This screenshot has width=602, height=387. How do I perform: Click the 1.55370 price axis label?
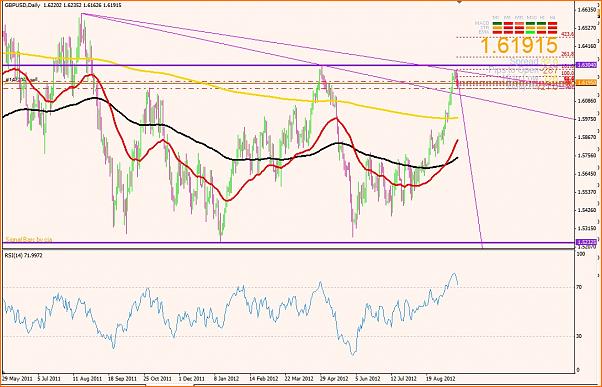click(588, 192)
